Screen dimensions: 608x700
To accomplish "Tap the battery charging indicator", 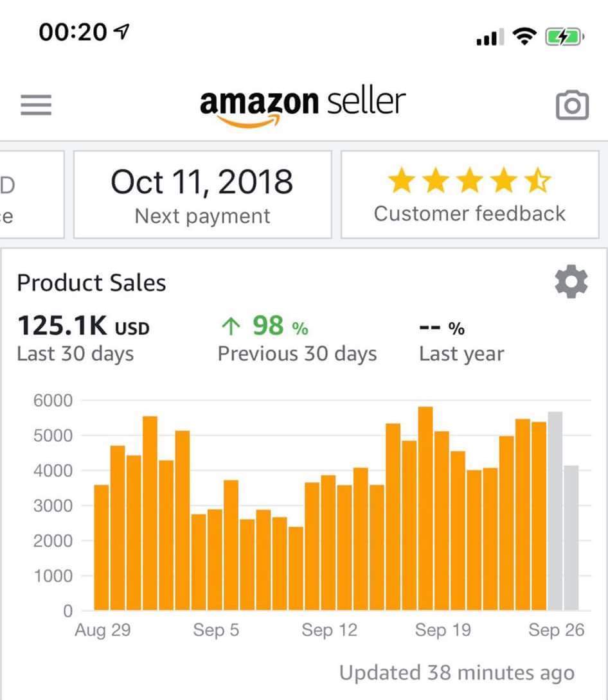I will tap(564, 37).
